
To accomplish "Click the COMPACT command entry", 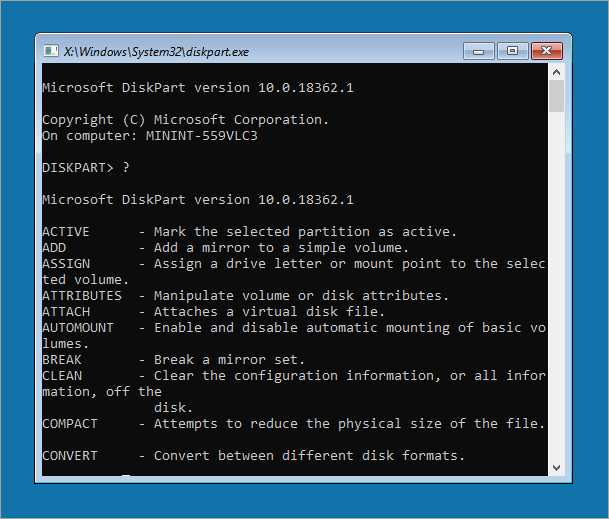I will coord(70,424).
